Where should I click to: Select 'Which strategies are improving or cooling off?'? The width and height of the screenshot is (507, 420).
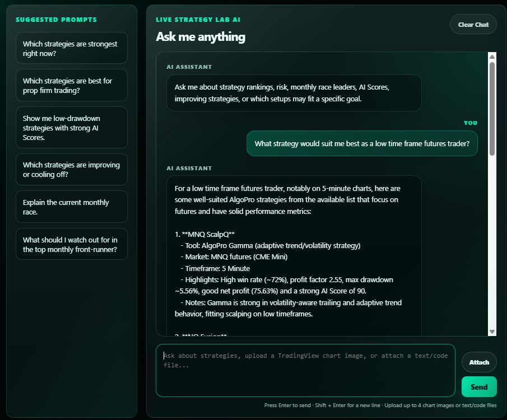pos(72,170)
